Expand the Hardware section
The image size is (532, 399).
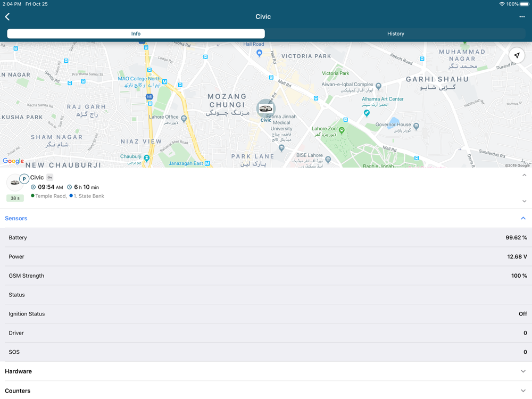pos(266,371)
